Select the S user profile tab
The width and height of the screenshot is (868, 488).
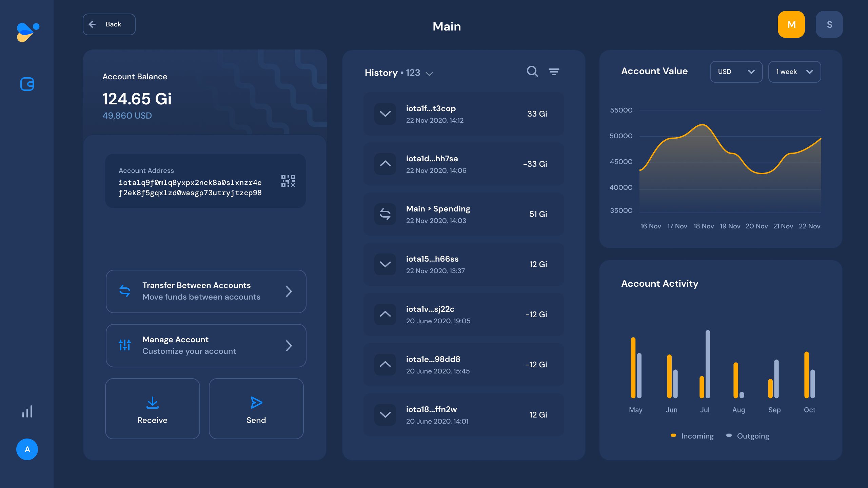coord(829,24)
